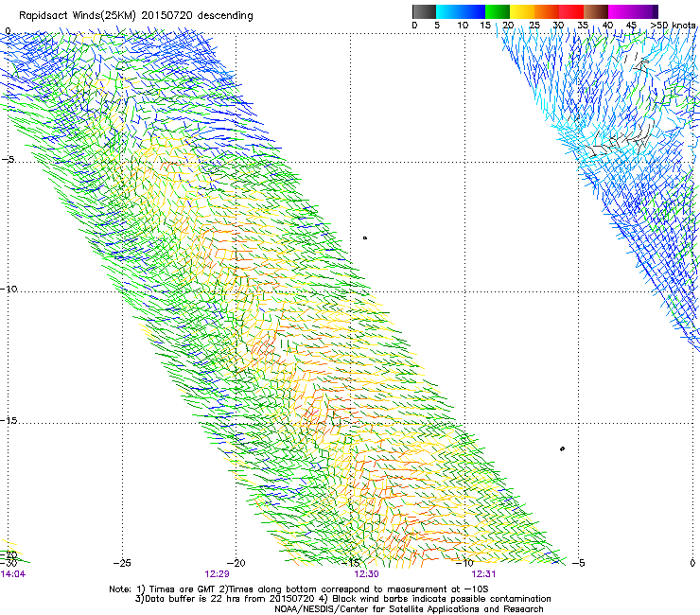Click the yellow 20-25 knots color band
The image size is (700, 615).
click(522, 11)
